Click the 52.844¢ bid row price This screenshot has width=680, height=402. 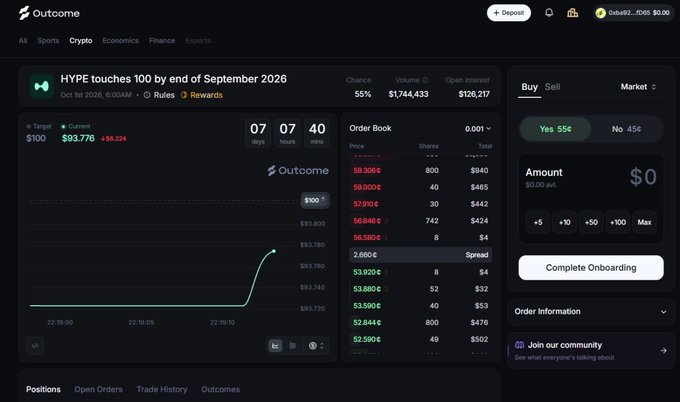coord(367,323)
